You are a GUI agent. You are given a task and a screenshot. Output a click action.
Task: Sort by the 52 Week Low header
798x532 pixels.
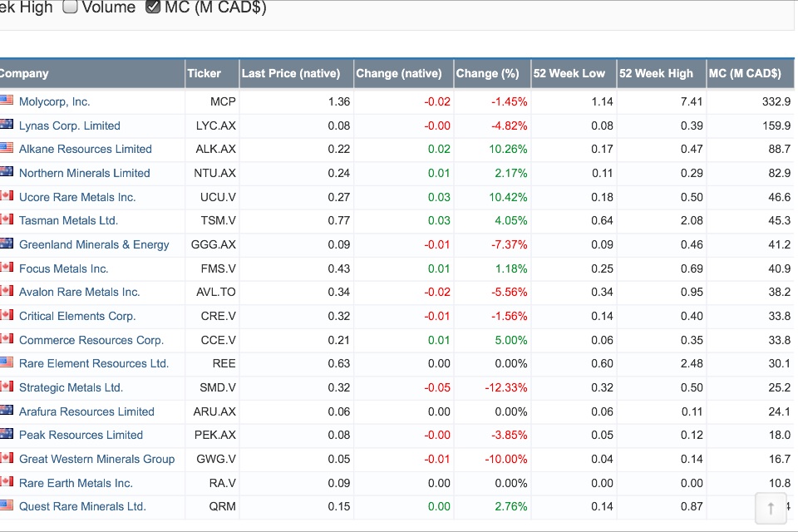(x=569, y=73)
